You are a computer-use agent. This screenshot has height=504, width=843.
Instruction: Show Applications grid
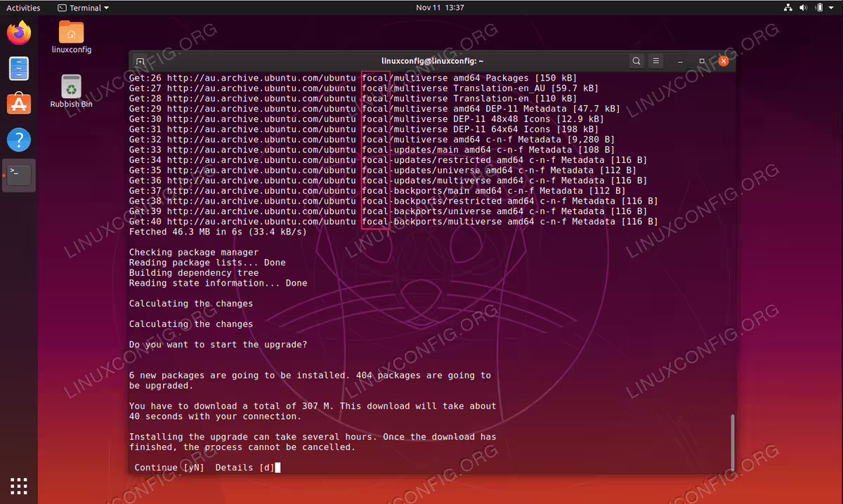click(x=19, y=485)
